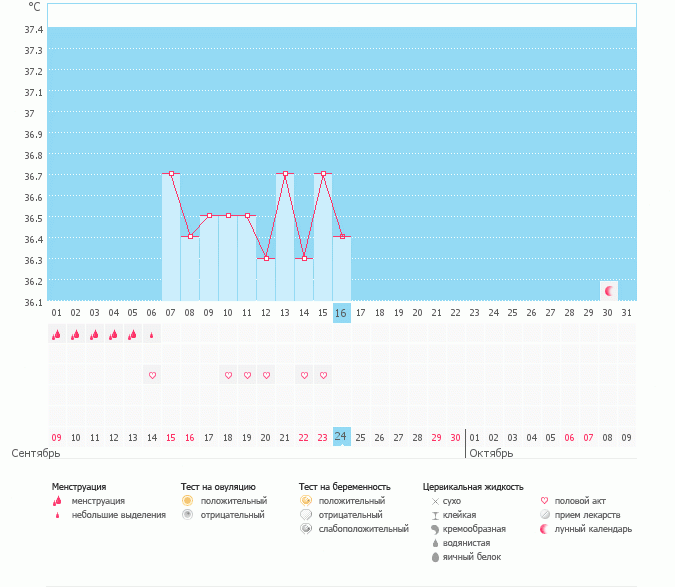
Task: Click the 'Октябрь' month label
Action: (491, 453)
